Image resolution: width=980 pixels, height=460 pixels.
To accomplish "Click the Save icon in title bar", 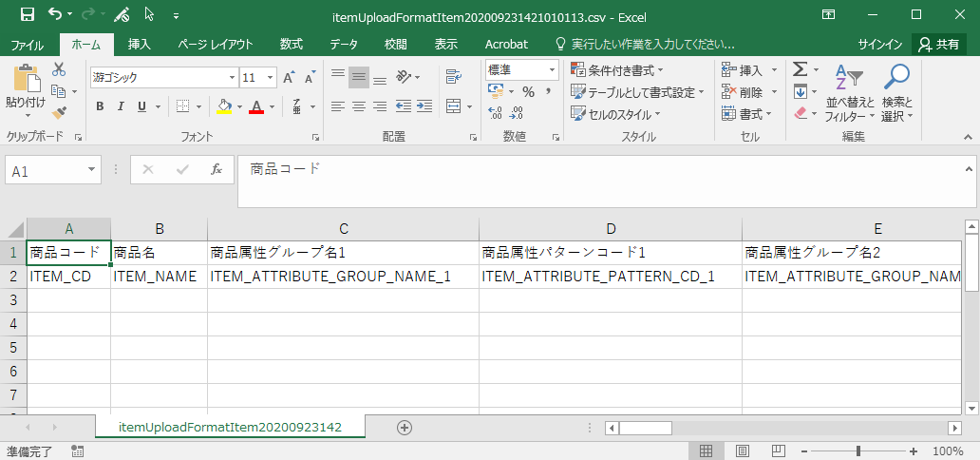I will pos(27,15).
